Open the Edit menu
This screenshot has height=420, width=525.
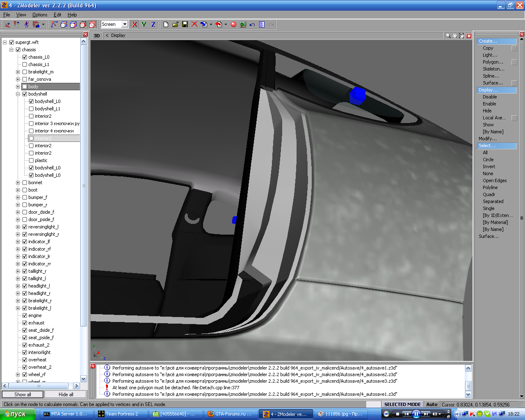(57, 15)
